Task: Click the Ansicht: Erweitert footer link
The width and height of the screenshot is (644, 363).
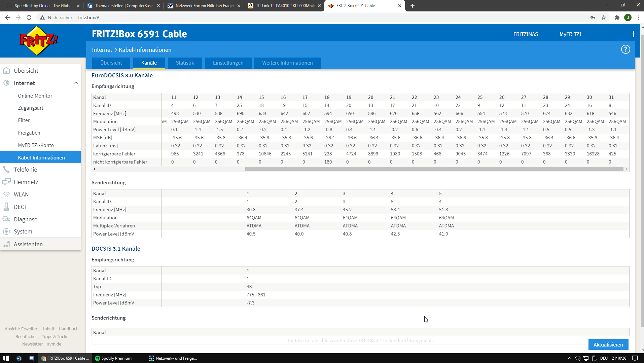Action: click(22, 329)
